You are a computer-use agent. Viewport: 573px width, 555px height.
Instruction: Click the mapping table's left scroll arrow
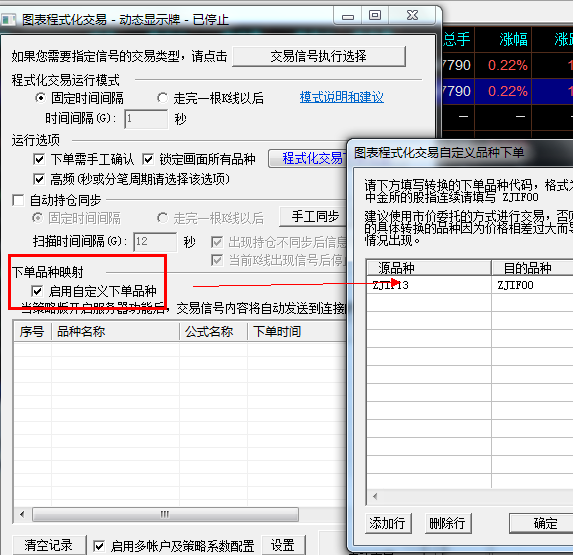tap(375, 496)
